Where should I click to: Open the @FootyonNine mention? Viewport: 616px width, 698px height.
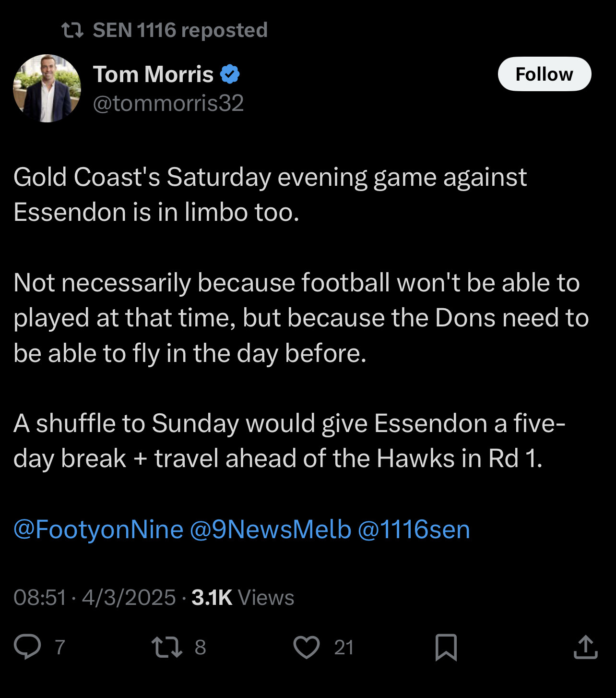tap(98, 529)
